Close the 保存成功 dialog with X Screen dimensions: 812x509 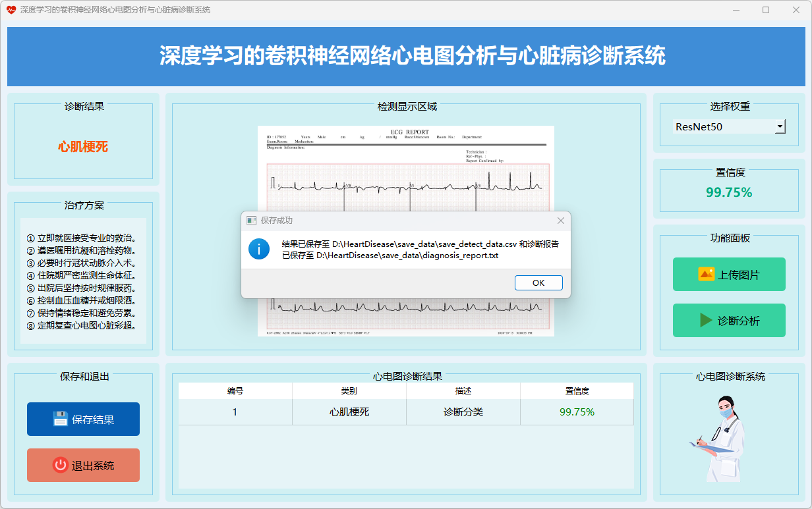pos(561,221)
